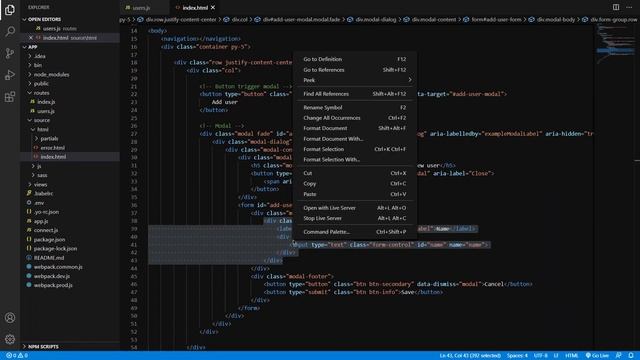The width and height of the screenshot is (640, 360).
Task: Expand the bin folder
Action: (38, 65)
